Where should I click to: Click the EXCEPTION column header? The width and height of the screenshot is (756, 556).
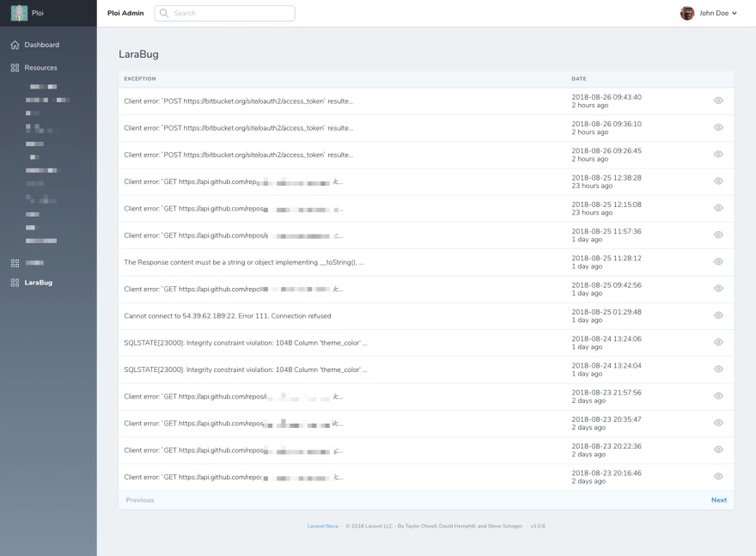(x=140, y=78)
